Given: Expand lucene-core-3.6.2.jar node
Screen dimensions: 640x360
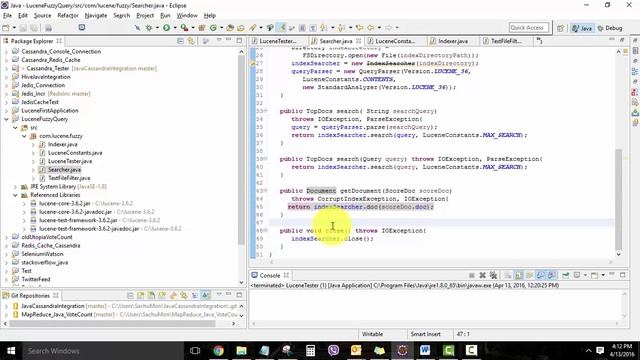Looking at the screenshot, I should 24,203.
